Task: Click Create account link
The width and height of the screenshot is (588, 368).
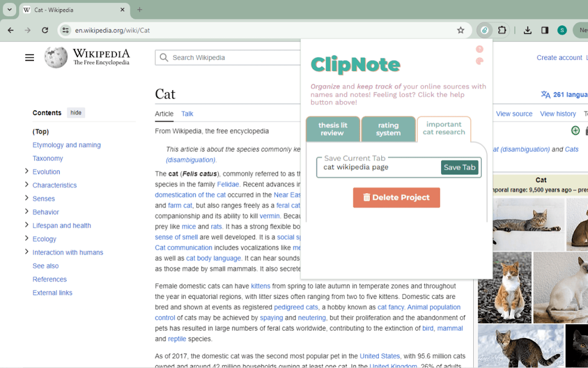Action: [x=559, y=57]
